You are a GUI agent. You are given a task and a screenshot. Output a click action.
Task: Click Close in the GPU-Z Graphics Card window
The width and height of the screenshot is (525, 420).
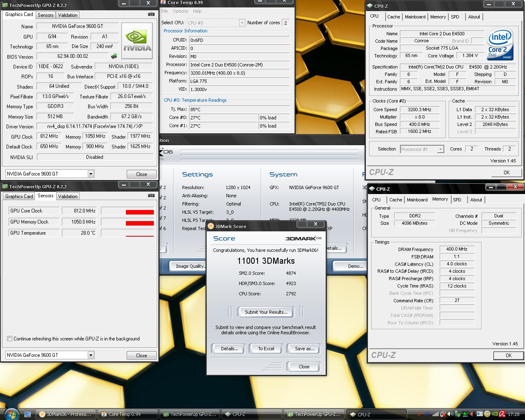(142, 174)
